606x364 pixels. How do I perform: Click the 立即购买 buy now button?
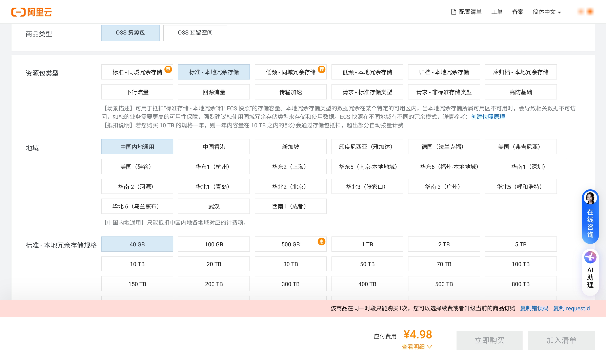pos(489,340)
